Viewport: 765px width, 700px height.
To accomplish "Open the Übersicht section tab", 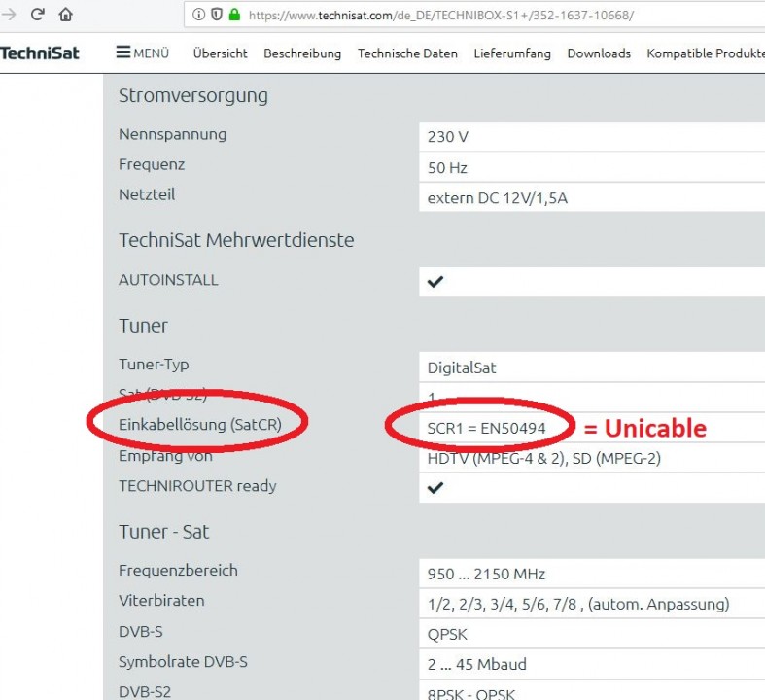I will click(220, 53).
